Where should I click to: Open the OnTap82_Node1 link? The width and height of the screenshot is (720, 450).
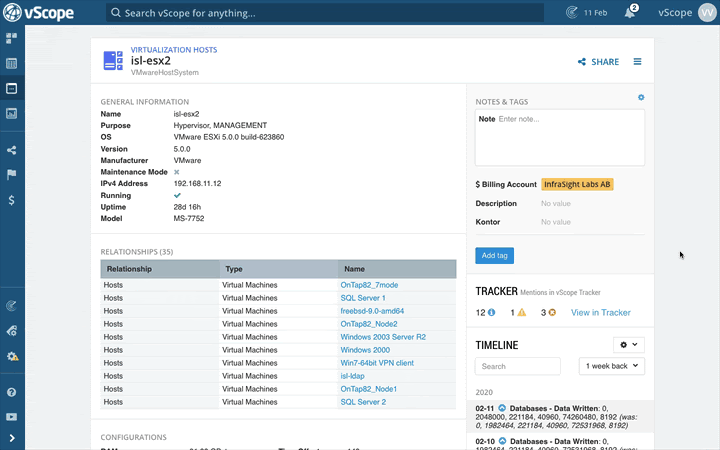coord(369,389)
